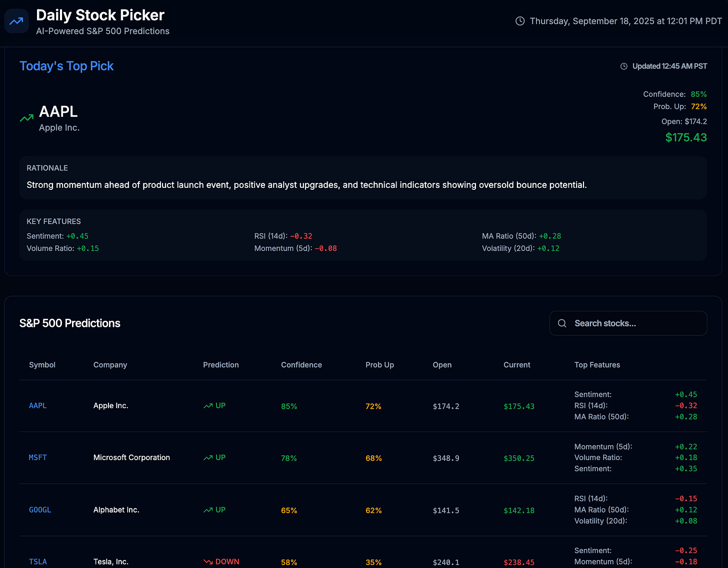Focus the Search stocks input field
This screenshot has width=728, height=568.
point(628,323)
